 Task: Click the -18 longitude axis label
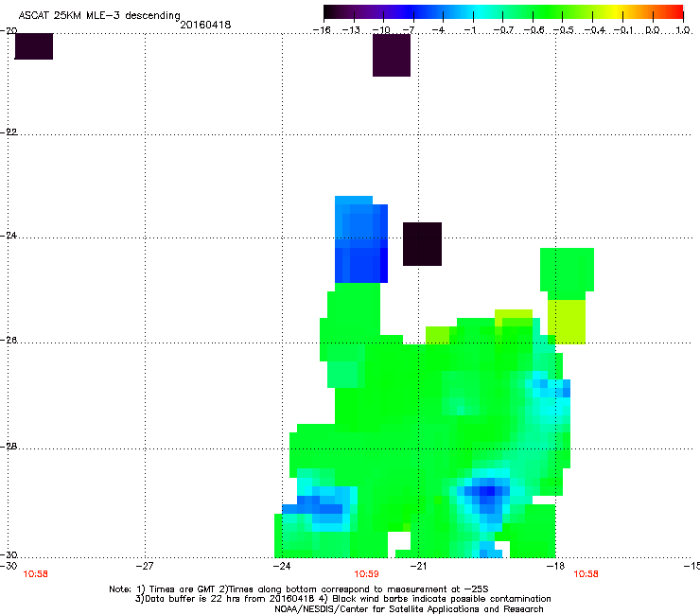click(555, 566)
